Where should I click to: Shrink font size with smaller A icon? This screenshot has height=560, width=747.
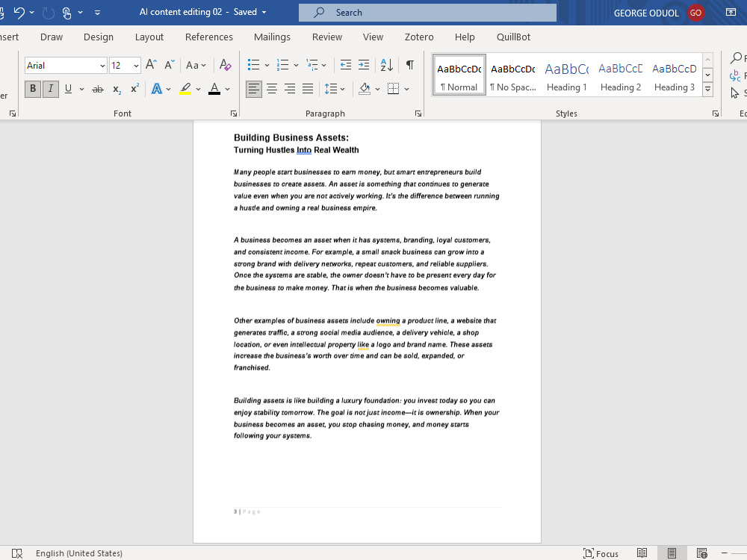[x=170, y=65]
